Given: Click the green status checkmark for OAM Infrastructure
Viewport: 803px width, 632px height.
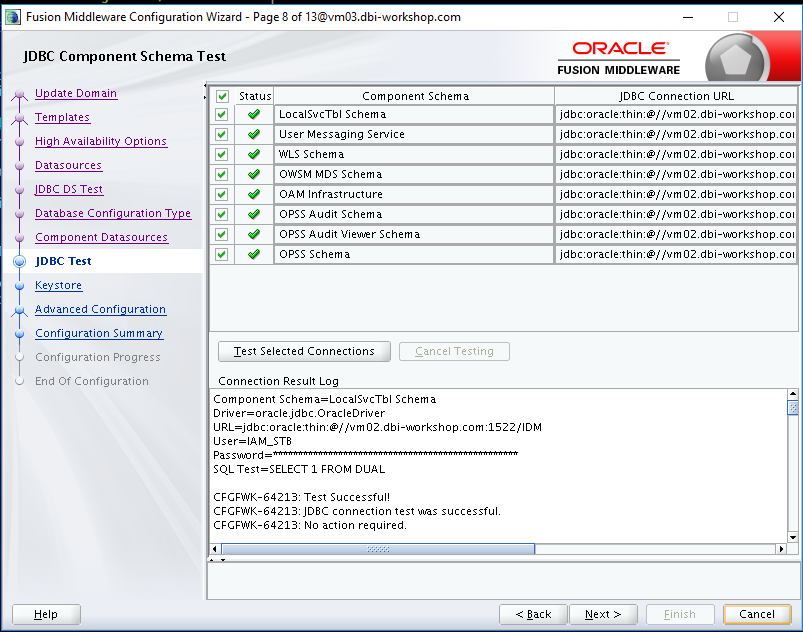Looking at the screenshot, I should 253,194.
